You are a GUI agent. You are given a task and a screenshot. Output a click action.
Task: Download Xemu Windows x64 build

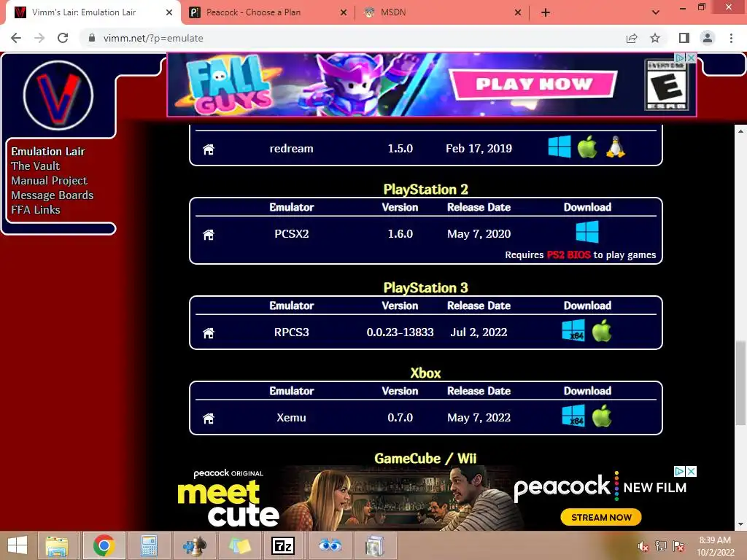pyautogui.click(x=573, y=415)
